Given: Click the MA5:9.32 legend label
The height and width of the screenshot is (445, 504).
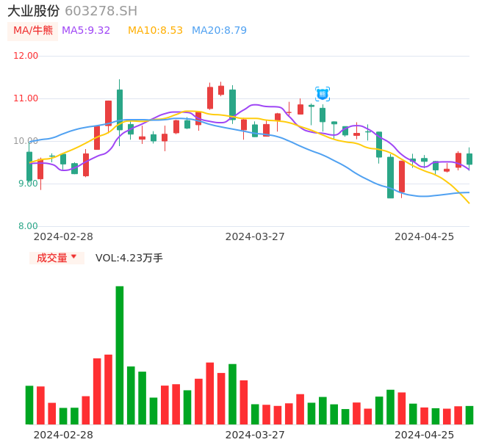Looking at the screenshot, I should pos(86,31).
